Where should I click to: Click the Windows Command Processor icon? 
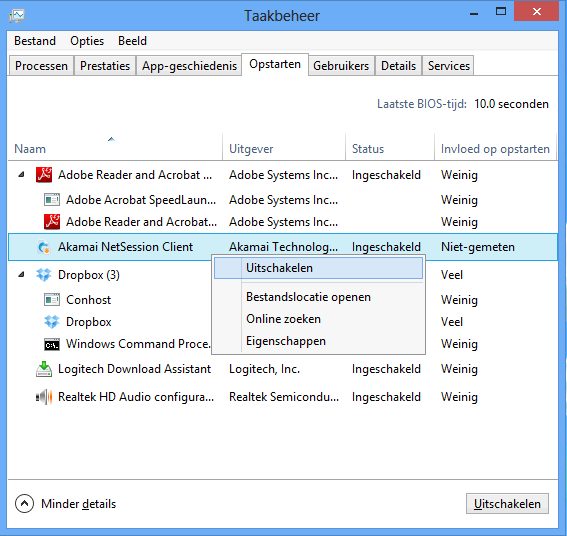[52, 344]
